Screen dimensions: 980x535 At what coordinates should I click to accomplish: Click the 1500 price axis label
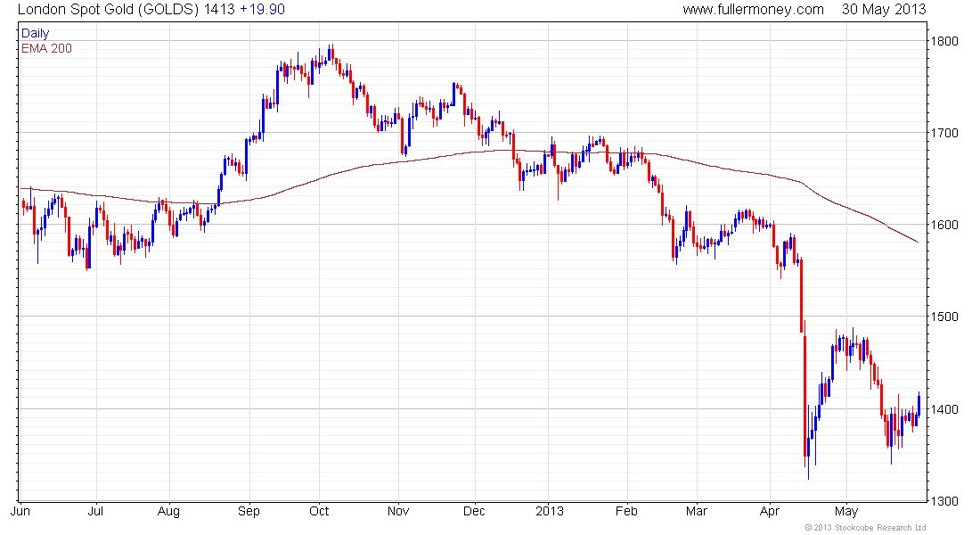(x=944, y=317)
